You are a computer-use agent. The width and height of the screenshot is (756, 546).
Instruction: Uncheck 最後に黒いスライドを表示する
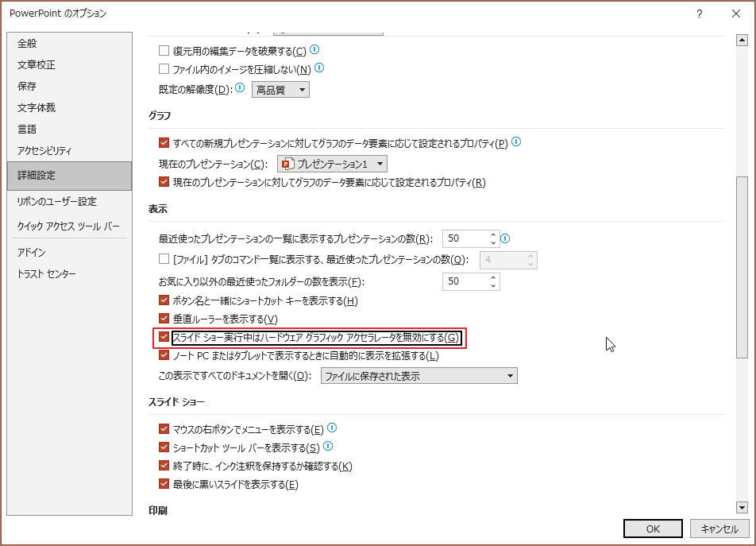coord(163,483)
